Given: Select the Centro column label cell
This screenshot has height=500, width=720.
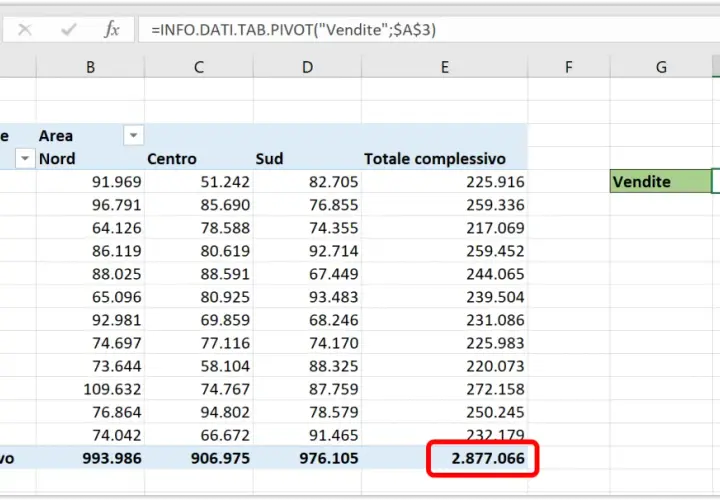Looking at the screenshot, I should tap(199, 158).
